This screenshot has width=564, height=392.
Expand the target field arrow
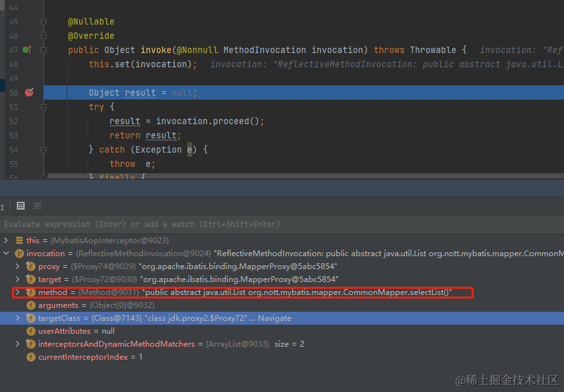(x=17, y=279)
